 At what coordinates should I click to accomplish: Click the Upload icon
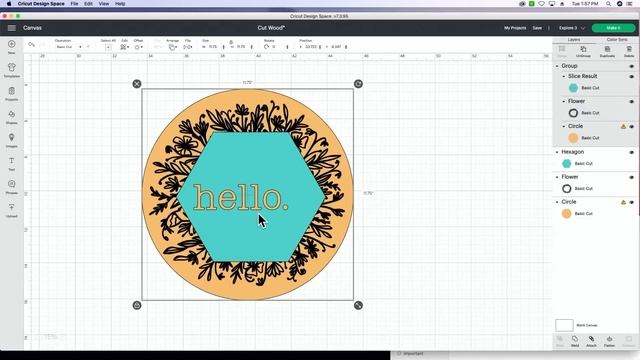pyautogui.click(x=11, y=210)
